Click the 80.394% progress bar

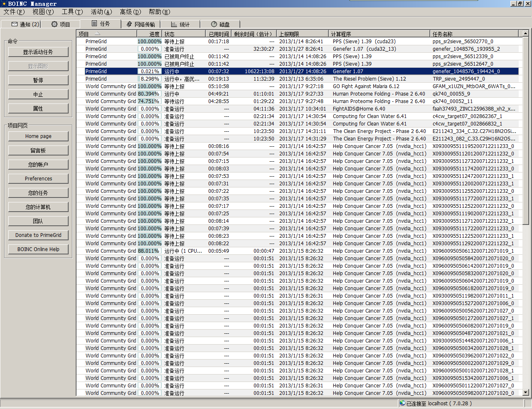[150, 94]
